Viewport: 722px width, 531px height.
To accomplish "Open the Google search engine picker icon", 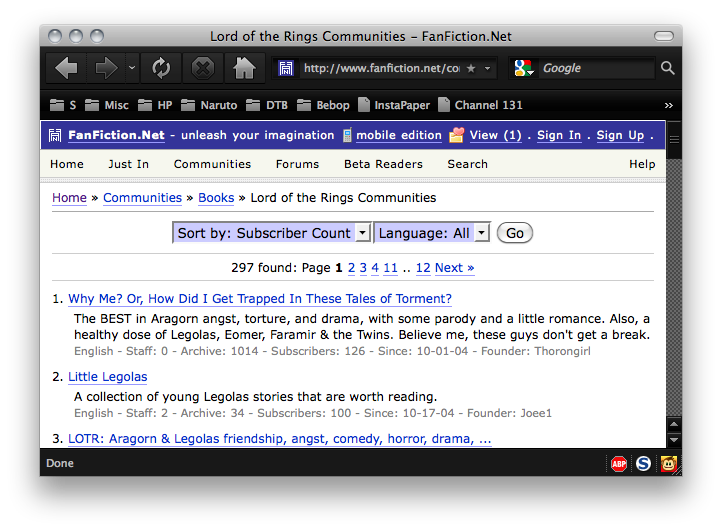I will point(524,68).
